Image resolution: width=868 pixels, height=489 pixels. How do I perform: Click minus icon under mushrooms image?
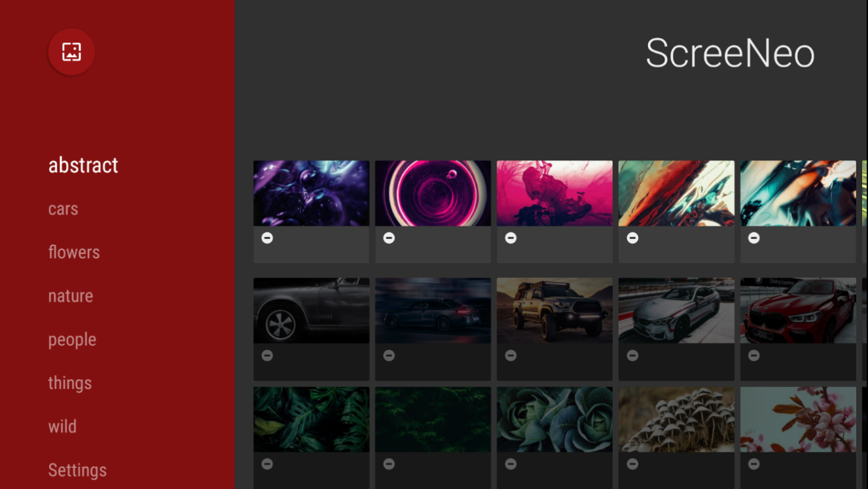coord(632,464)
